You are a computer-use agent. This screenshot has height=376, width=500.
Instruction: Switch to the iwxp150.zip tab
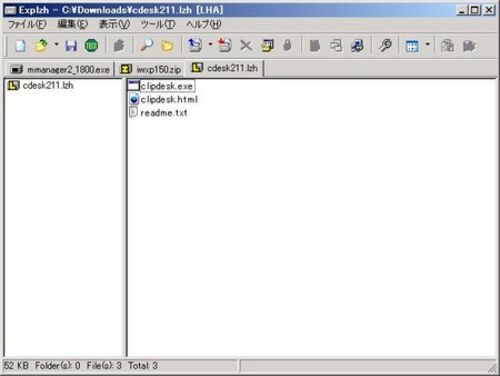pos(151,69)
